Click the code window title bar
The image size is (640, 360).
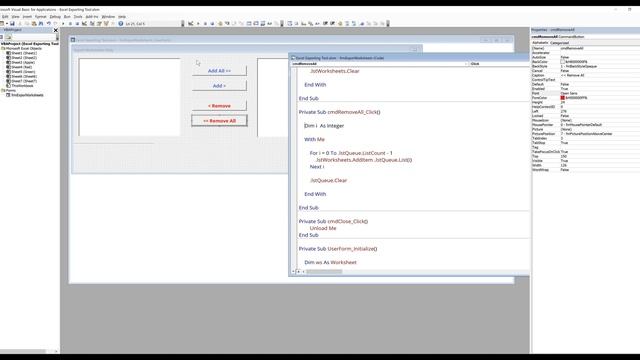click(409, 58)
